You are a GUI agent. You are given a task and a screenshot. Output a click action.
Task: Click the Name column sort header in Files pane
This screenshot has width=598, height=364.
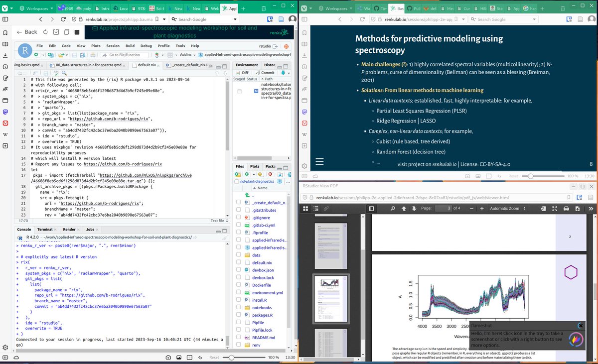pos(263,188)
